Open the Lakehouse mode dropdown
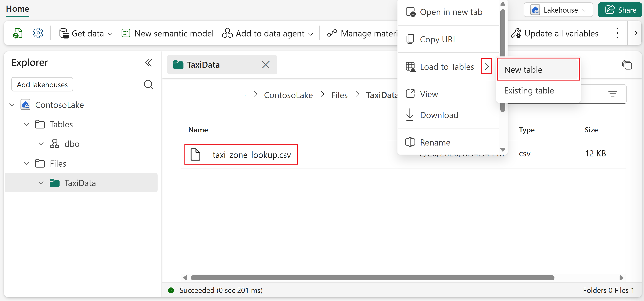 pyautogui.click(x=558, y=10)
